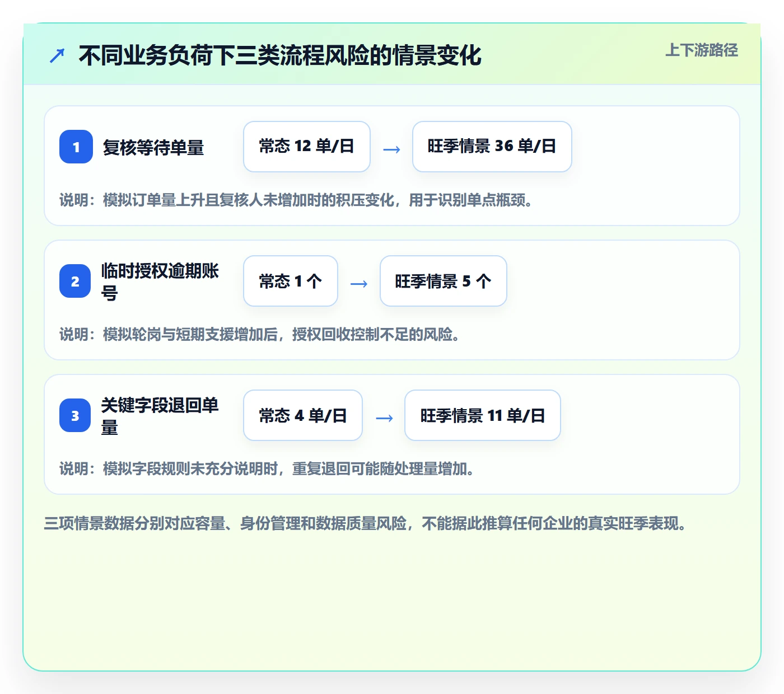Image resolution: width=784 pixels, height=694 pixels.
Task: Select the footer text 三项情景数据分别对应容量
Action: tap(365, 523)
